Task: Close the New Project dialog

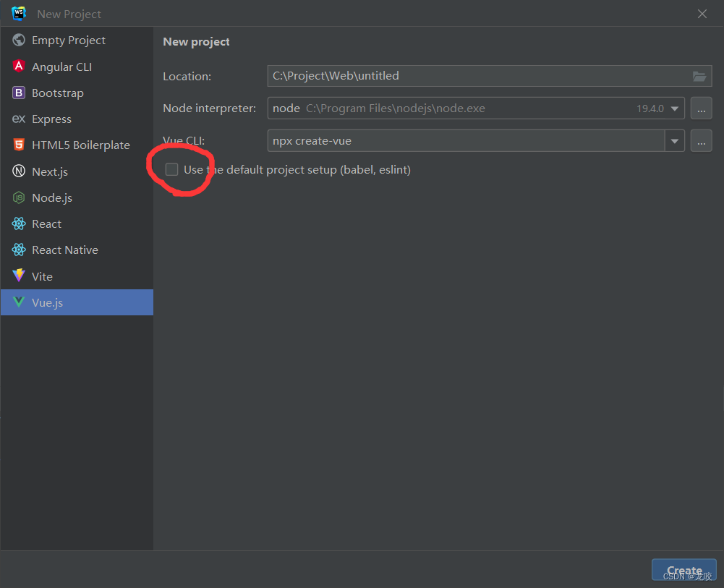Action: click(x=702, y=14)
